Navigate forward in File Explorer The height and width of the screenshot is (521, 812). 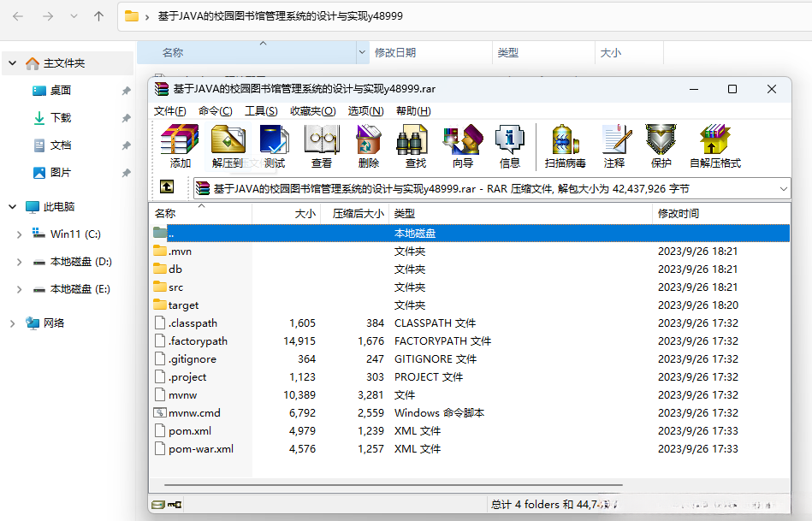tap(48, 16)
